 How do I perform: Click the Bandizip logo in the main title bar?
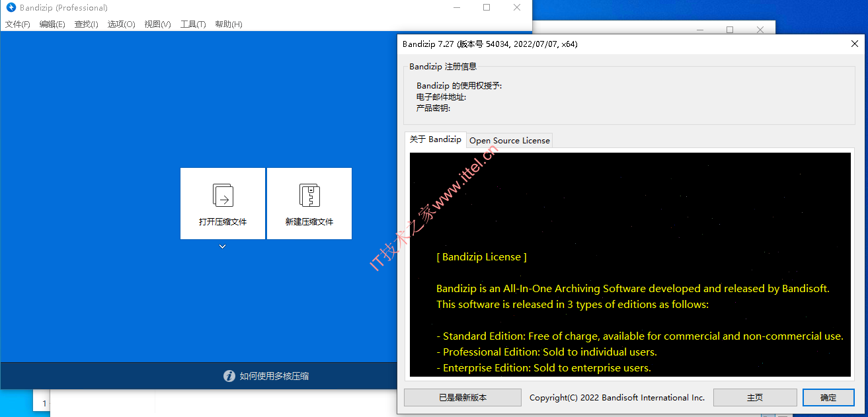click(x=11, y=8)
